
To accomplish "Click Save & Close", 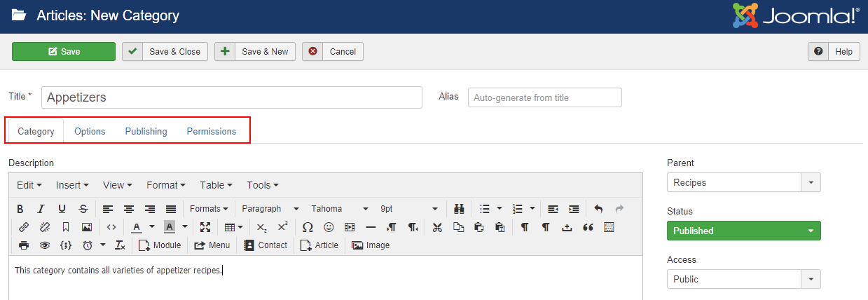I will click(x=165, y=51).
